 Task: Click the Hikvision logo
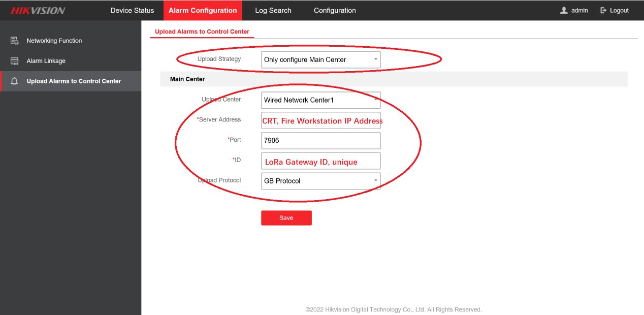tap(38, 11)
